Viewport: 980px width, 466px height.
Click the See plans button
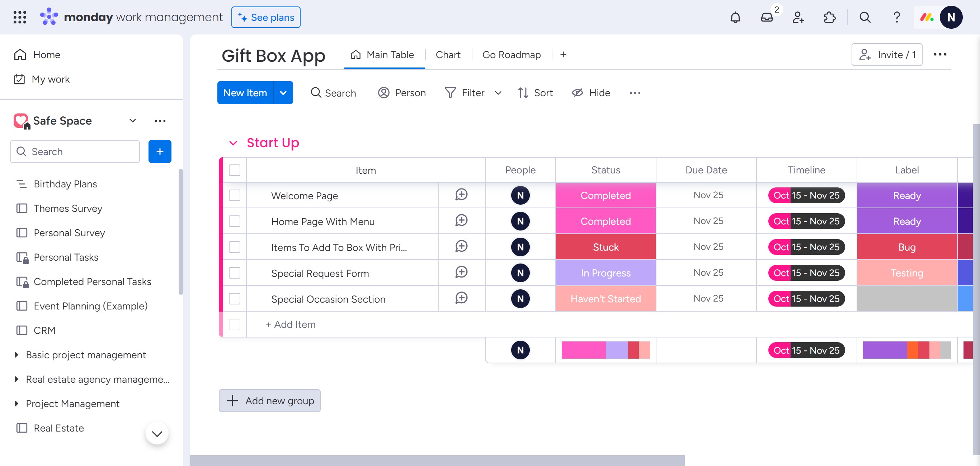(265, 18)
